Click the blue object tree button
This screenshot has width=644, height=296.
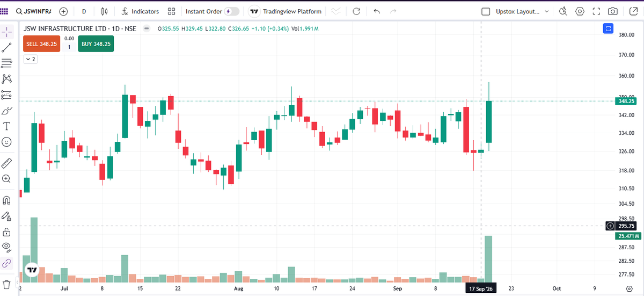pyautogui.click(x=608, y=28)
